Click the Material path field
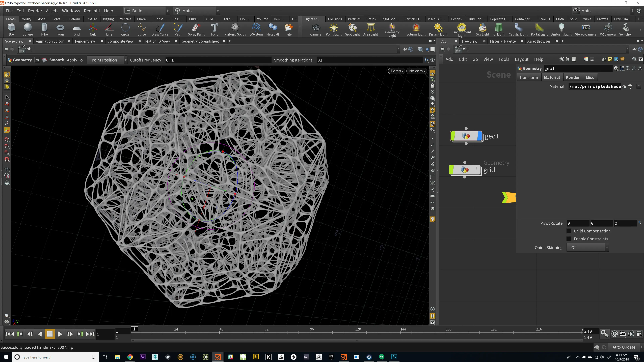The height and width of the screenshot is (362, 644). (x=595, y=86)
